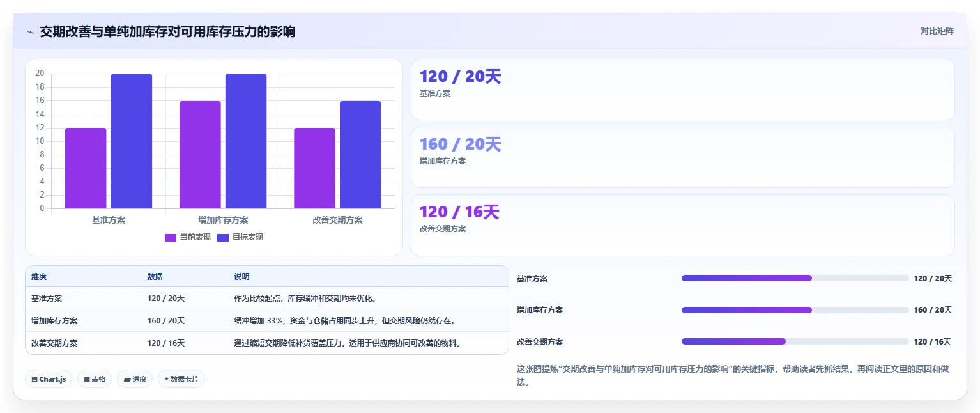Click the 120 / 20天 value beside progress bar
The image size is (980, 413).
[x=933, y=279]
